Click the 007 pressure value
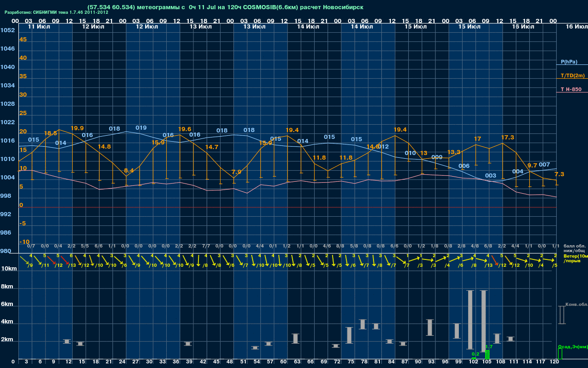Viewport: 588px width, 368px height. pos(544,165)
